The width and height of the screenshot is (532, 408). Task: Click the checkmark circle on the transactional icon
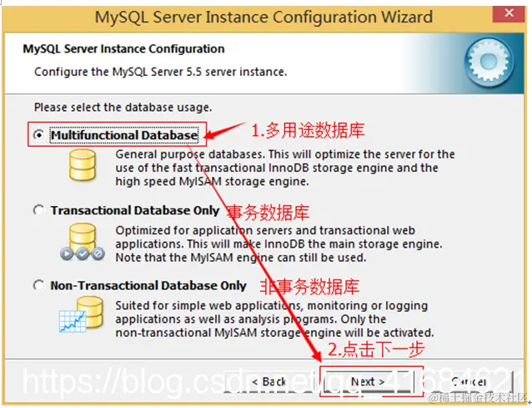[x=83, y=253]
